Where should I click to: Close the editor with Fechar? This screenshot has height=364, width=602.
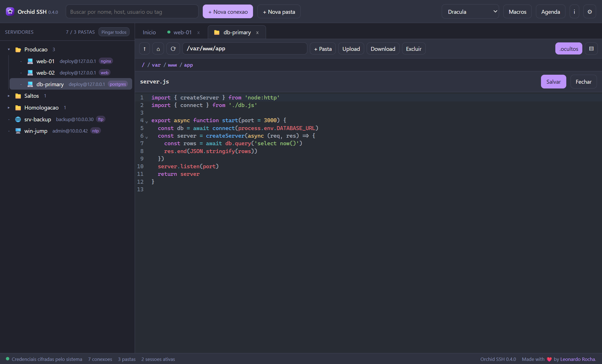(583, 82)
